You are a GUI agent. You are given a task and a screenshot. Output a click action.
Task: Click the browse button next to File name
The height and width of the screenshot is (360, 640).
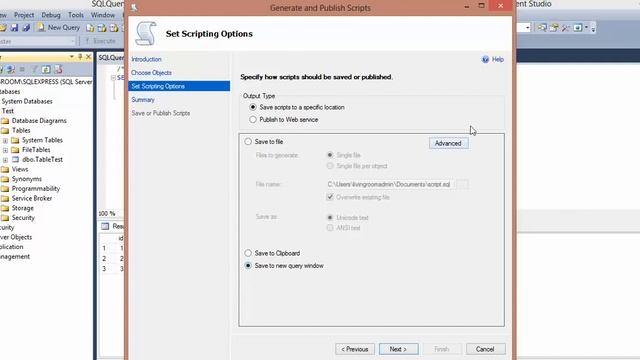click(462, 184)
